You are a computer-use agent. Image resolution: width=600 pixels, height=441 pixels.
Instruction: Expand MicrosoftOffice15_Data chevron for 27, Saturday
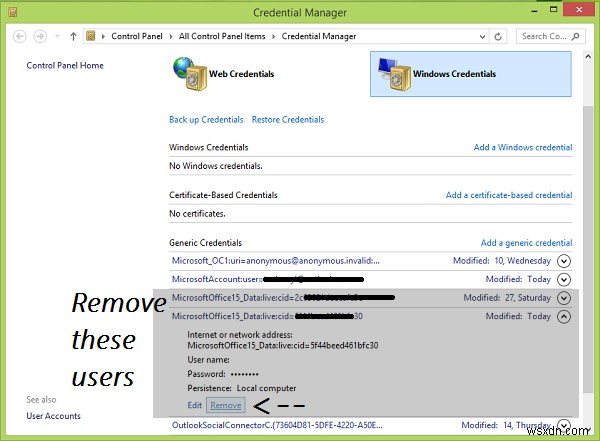pyautogui.click(x=564, y=298)
